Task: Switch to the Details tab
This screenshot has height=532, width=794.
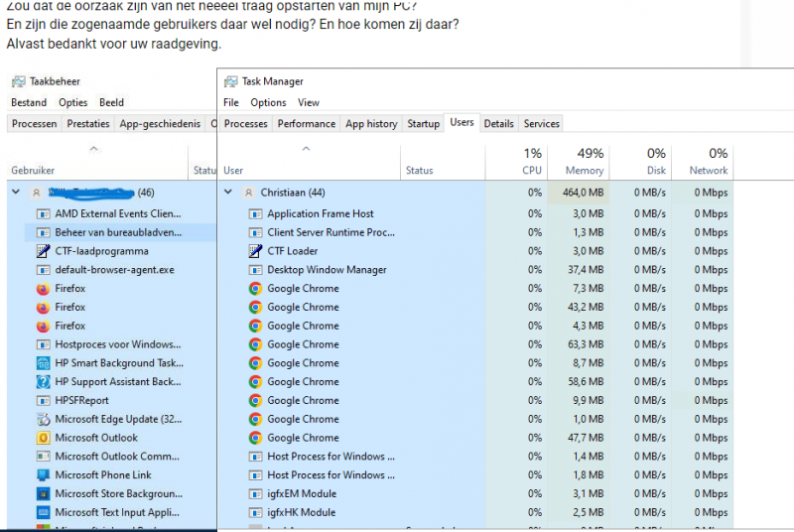Action: coord(498,124)
